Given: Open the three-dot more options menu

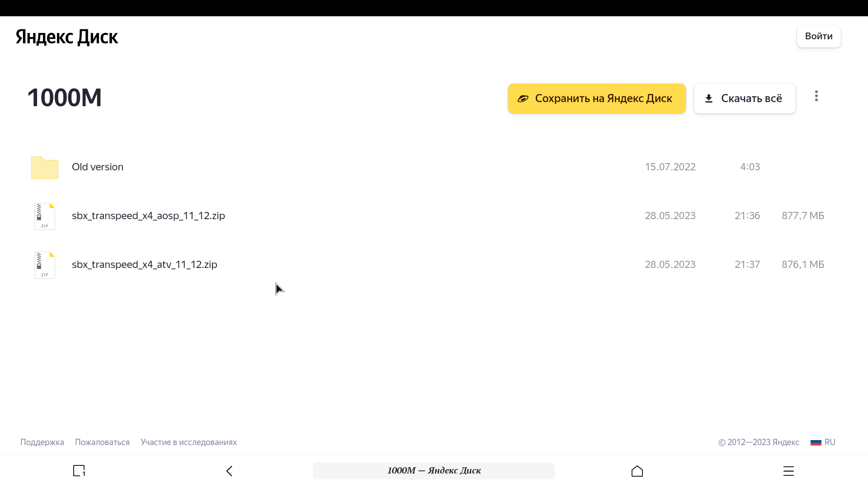Looking at the screenshot, I should coord(816,96).
